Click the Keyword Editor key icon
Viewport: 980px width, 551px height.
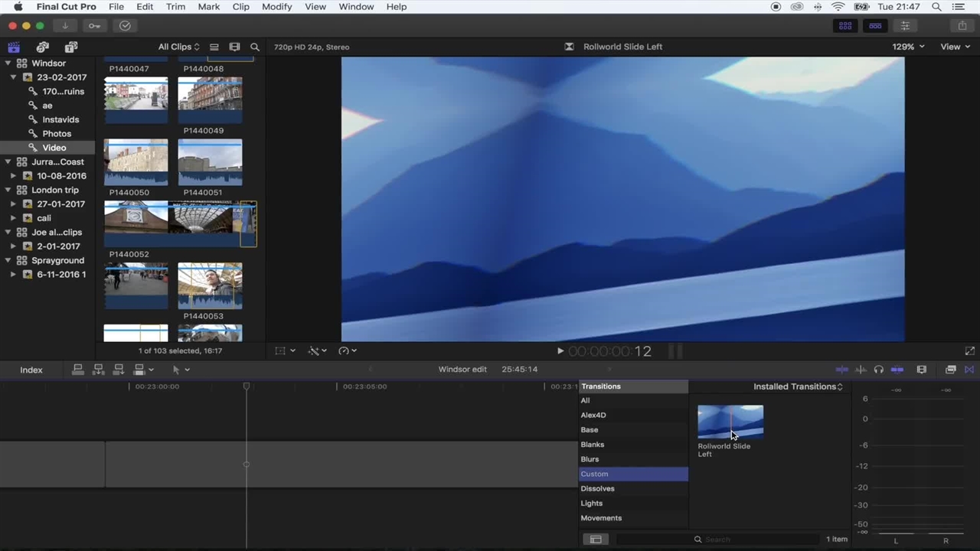click(x=94, y=26)
